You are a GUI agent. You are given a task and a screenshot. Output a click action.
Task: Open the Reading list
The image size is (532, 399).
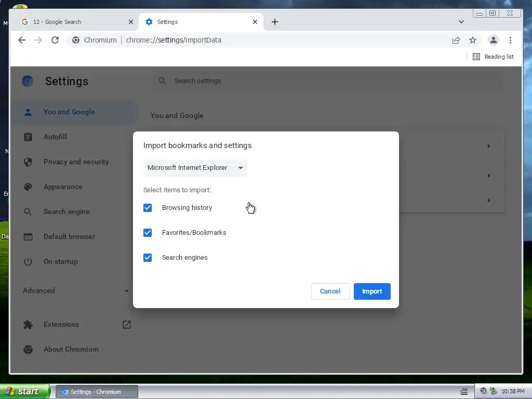click(493, 57)
